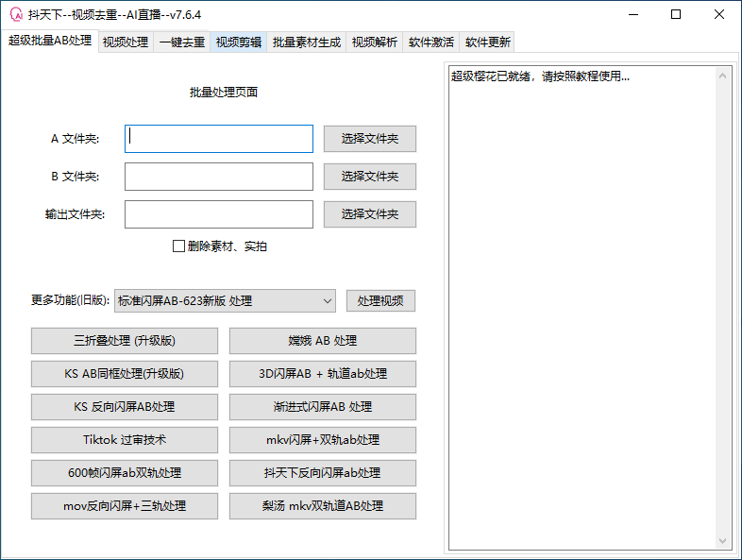Open the 软件激活 tab
742x560 pixels.
tap(431, 42)
